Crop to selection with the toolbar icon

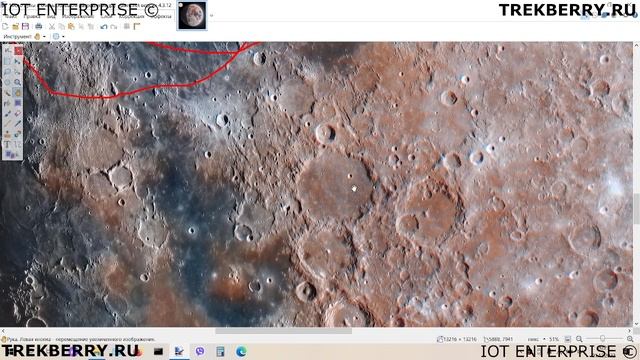81,27
